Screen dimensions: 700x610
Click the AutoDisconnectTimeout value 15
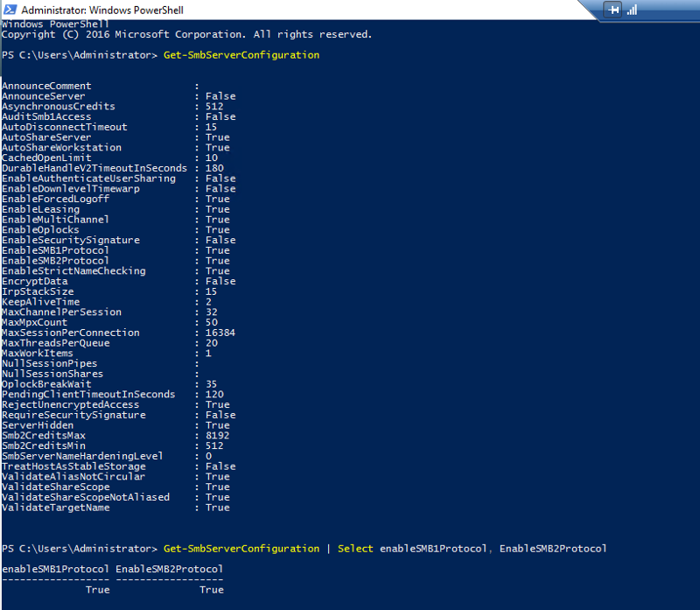210,127
